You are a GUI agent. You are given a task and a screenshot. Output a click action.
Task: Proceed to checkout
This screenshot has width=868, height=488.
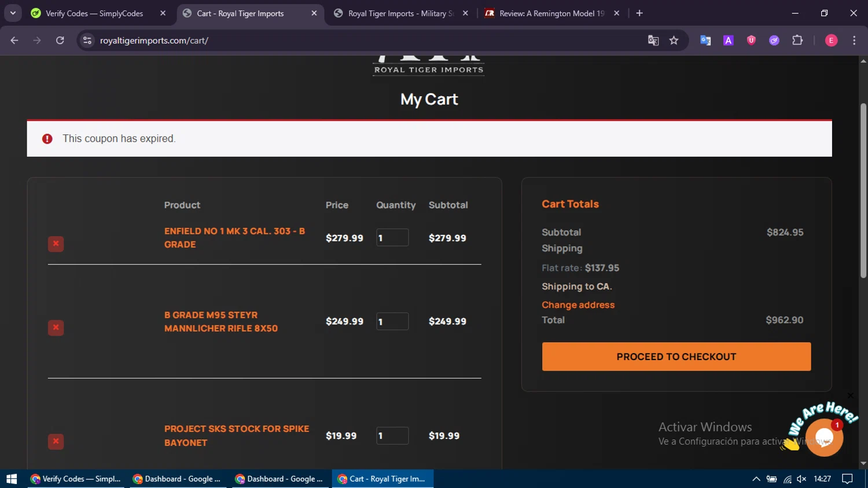676,357
